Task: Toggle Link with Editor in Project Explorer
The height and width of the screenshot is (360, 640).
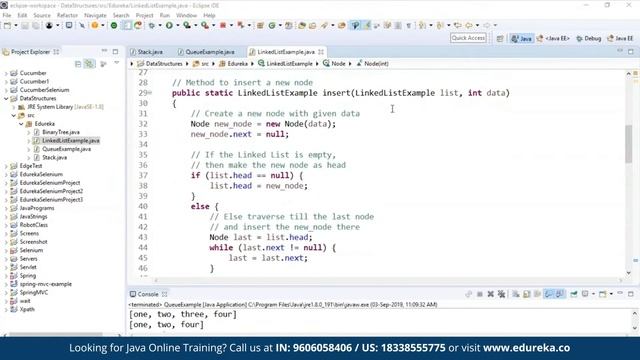Action: point(89,64)
